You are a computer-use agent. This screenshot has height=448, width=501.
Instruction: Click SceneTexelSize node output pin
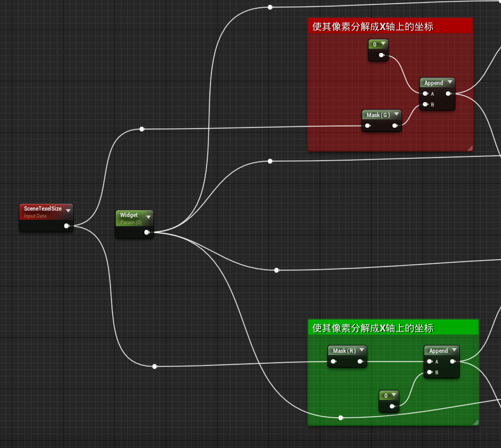67,226
